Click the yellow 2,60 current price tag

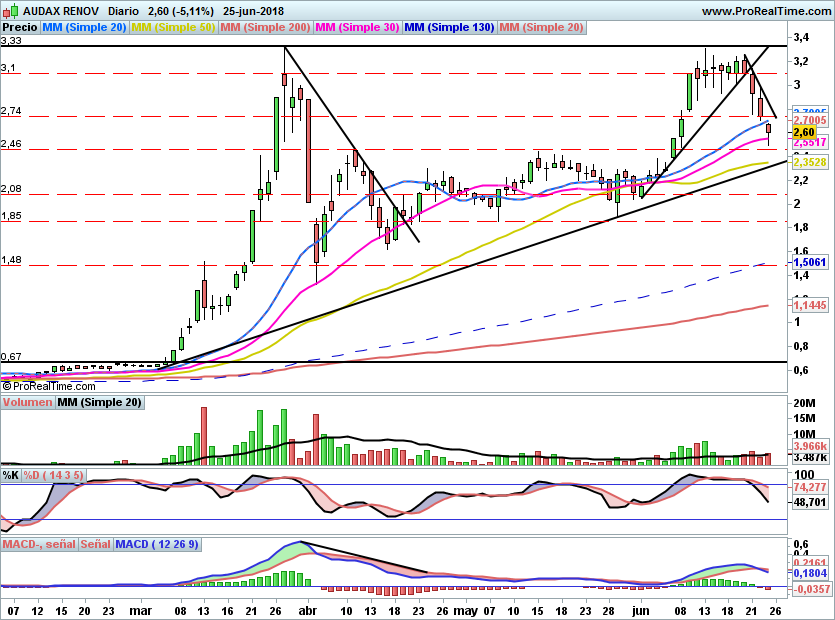point(804,132)
